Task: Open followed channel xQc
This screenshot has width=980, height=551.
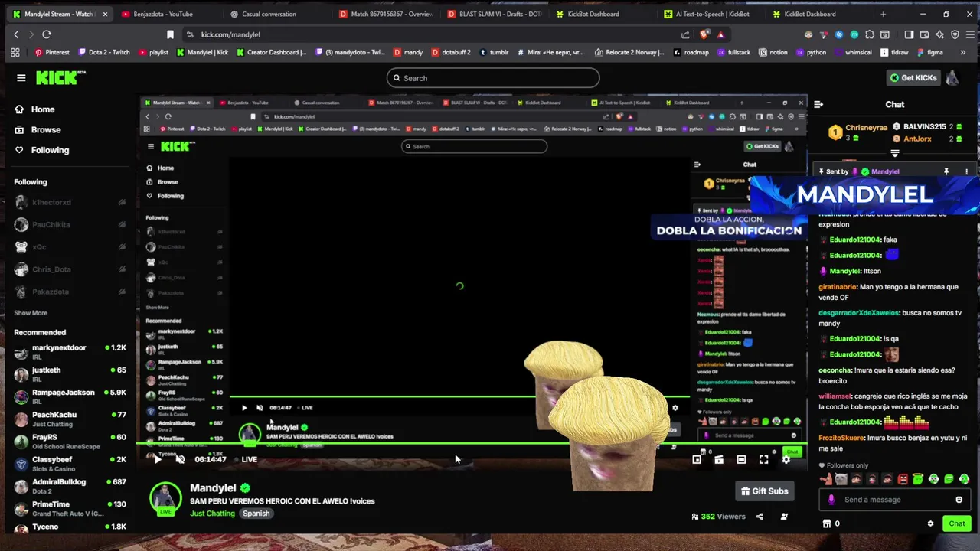Action: 70,247
